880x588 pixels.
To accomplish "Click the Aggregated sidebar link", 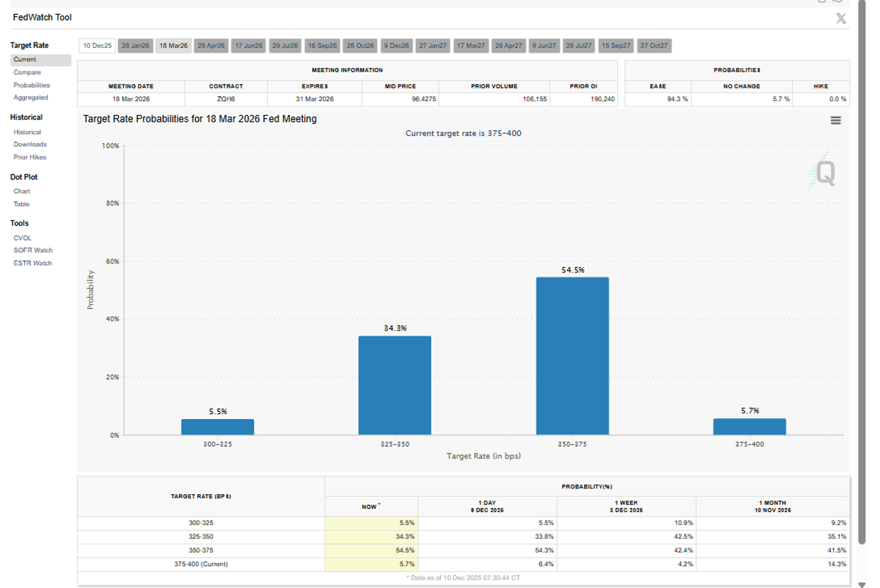I will coord(31,97).
